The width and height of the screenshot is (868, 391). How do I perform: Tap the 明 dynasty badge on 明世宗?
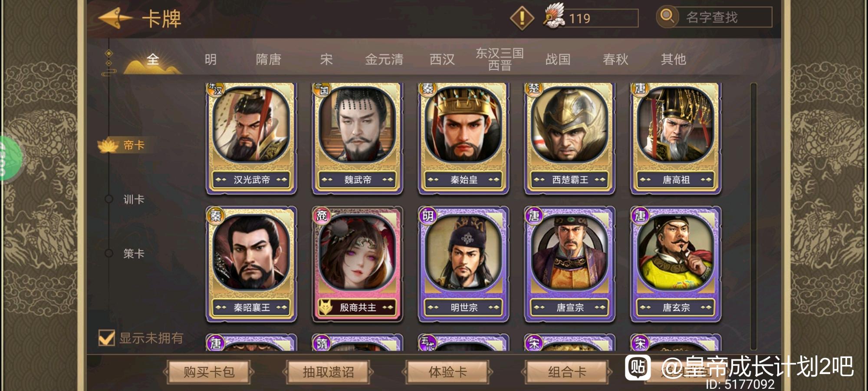[428, 215]
